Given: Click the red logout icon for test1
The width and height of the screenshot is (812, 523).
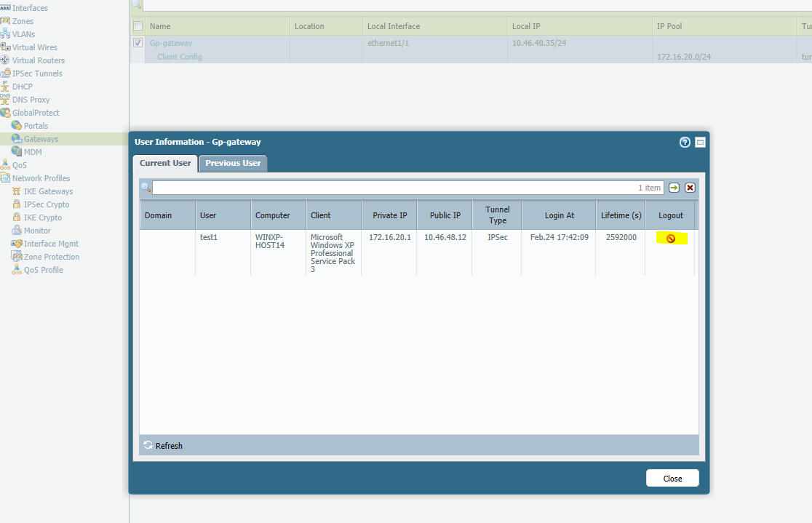Looking at the screenshot, I should click(670, 239).
